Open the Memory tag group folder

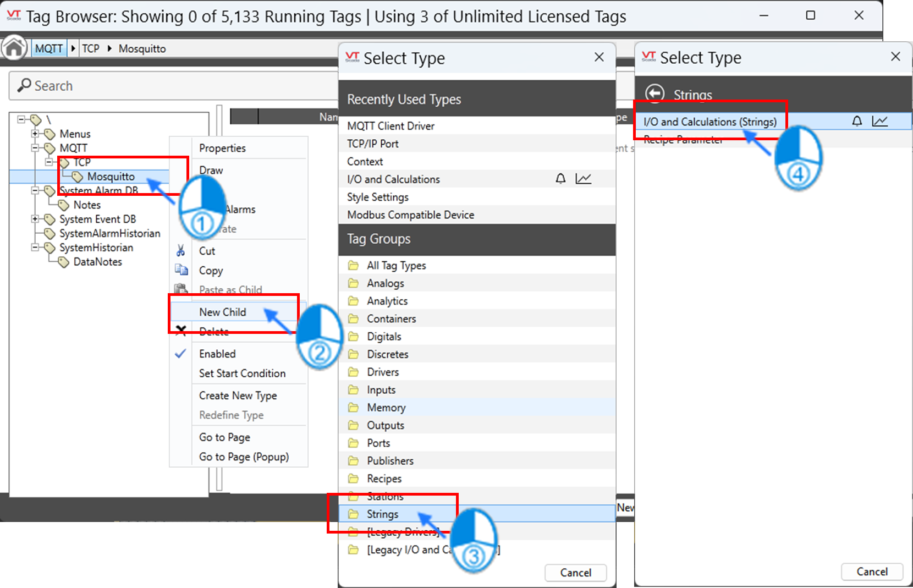[354, 408]
